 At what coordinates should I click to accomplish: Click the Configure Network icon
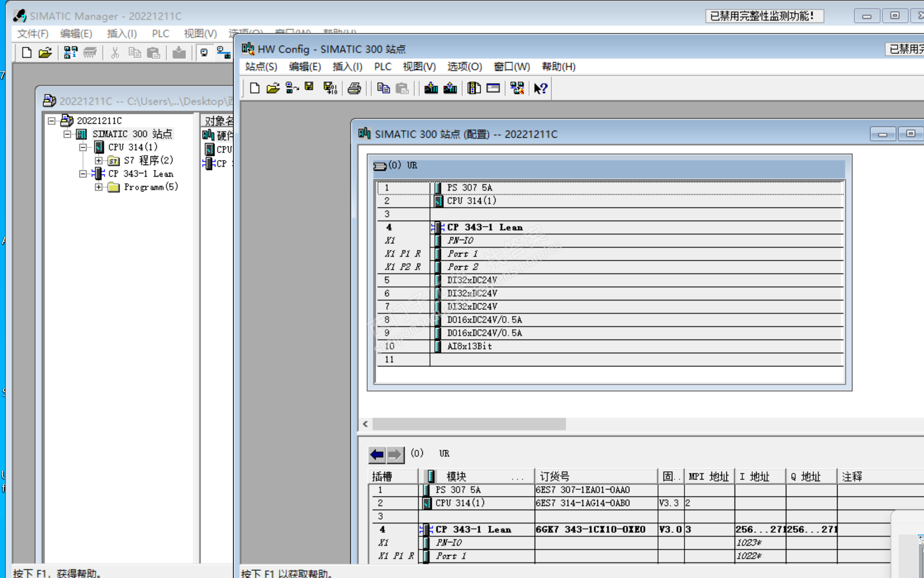click(x=517, y=88)
